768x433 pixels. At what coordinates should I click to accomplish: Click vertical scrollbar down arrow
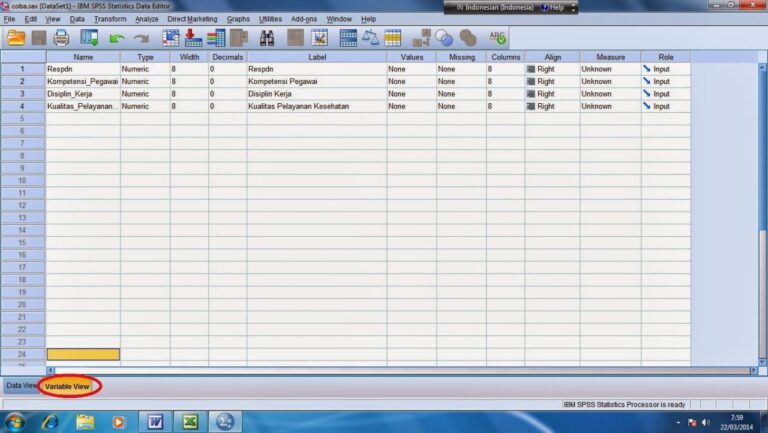762,362
